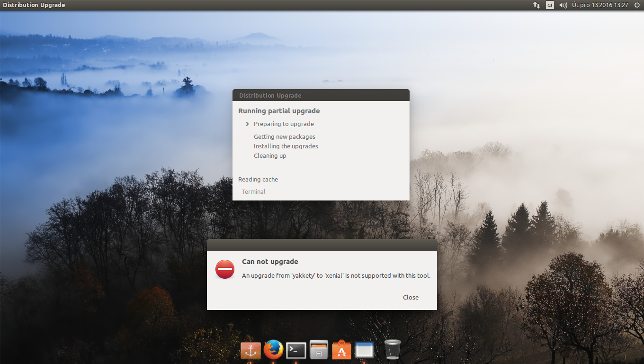Open the date and time menu
The image size is (644, 364).
(600, 5)
